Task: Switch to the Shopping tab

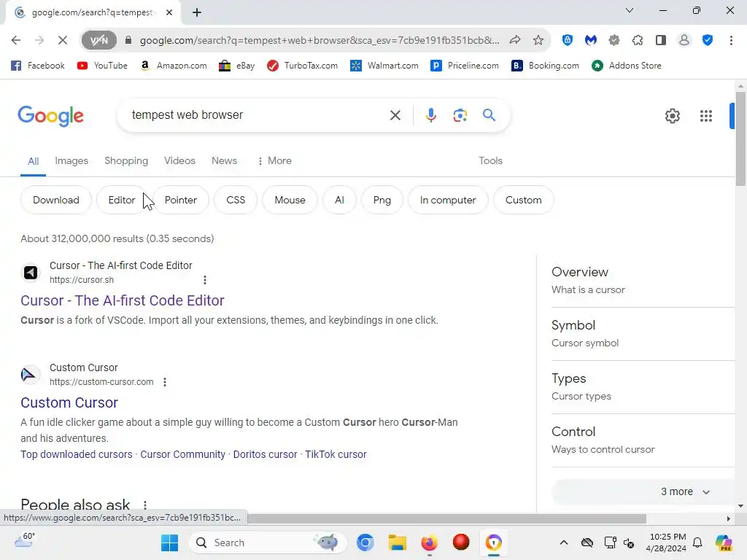Action: [126, 161]
